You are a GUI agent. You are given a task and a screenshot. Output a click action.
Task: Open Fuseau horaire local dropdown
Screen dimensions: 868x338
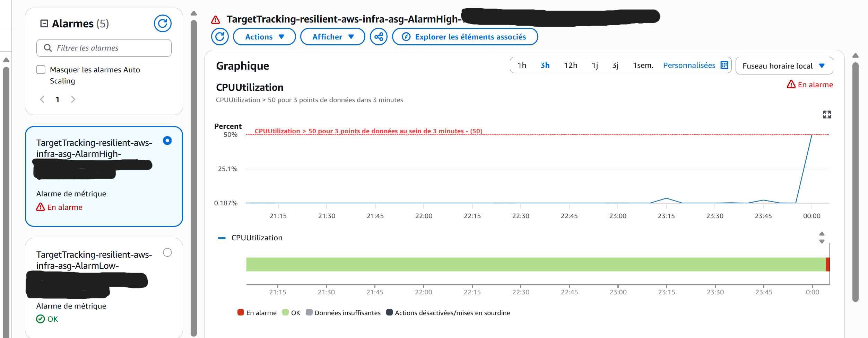[x=784, y=66]
